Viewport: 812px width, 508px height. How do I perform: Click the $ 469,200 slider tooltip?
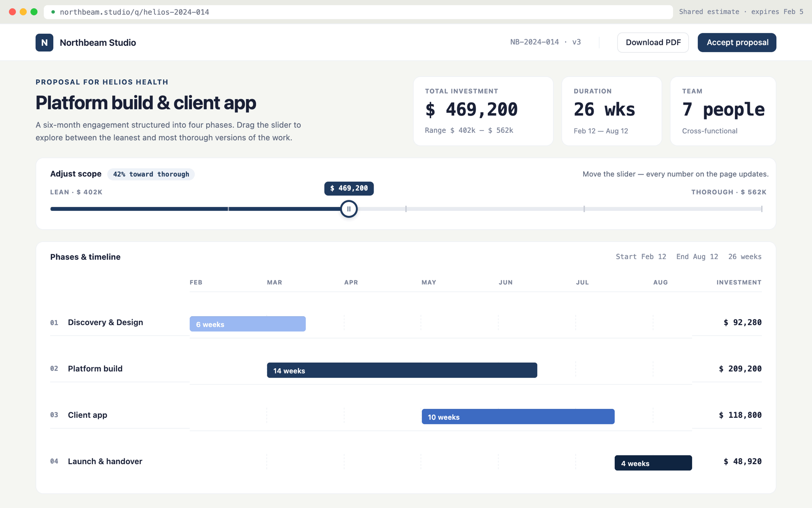[349, 188]
